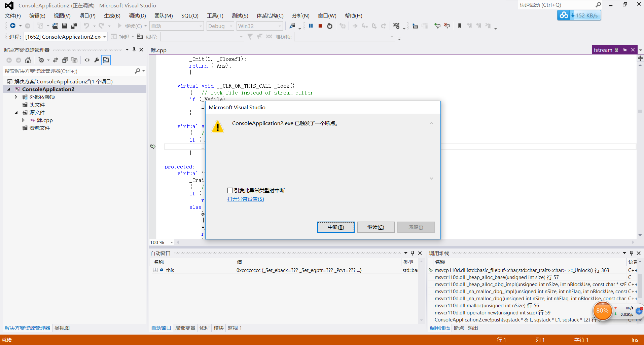Screen dimensions: 644x345
Task: Click the cloud download speed widget
Action: pos(579,15)
